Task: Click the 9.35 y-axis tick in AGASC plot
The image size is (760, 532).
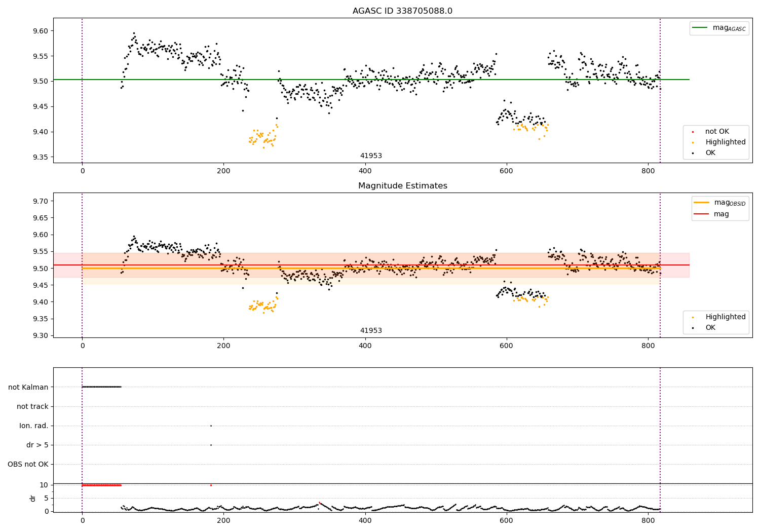Action: (x=40, y=158)
